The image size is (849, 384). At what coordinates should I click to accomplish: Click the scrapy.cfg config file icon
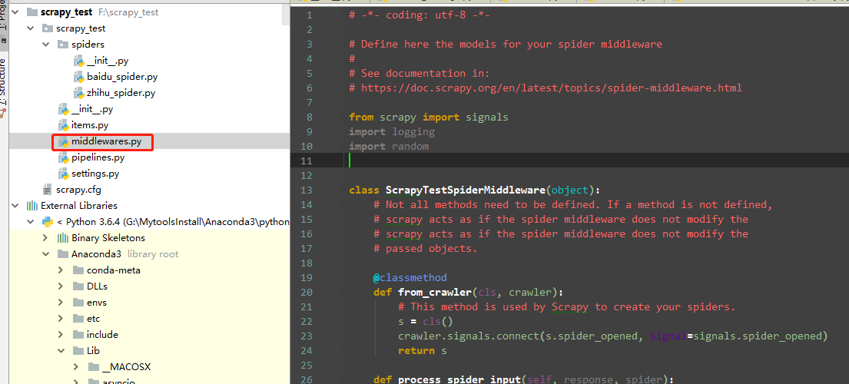point(48,190)
